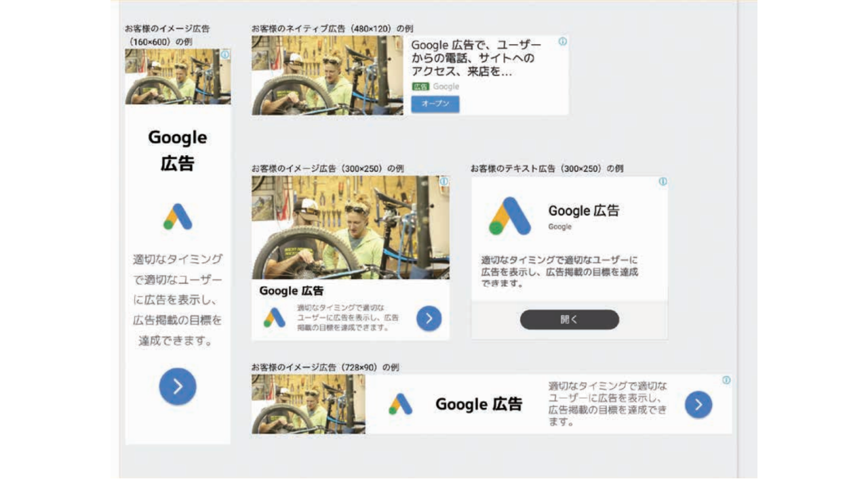Click the AdChoices info icon on skyscraper ad
Image resolution: width=868 pixels, height=479 pixels.
[225, 54]
